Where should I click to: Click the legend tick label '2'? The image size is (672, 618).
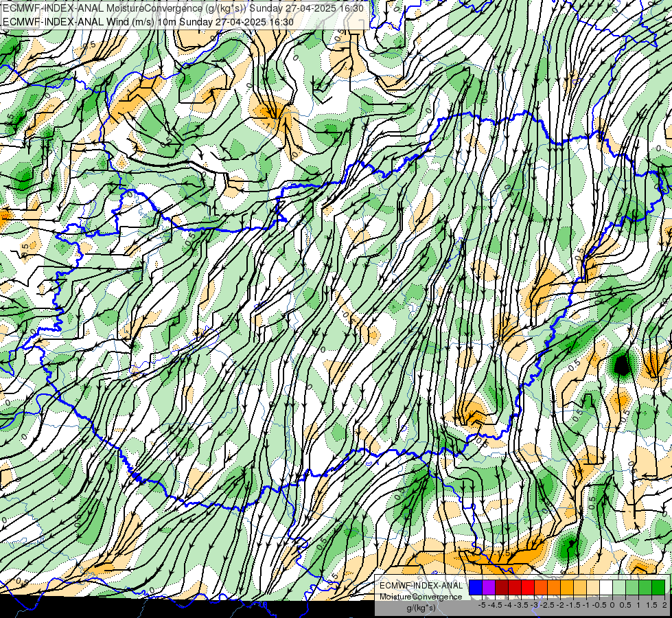[x=664, y=605]
